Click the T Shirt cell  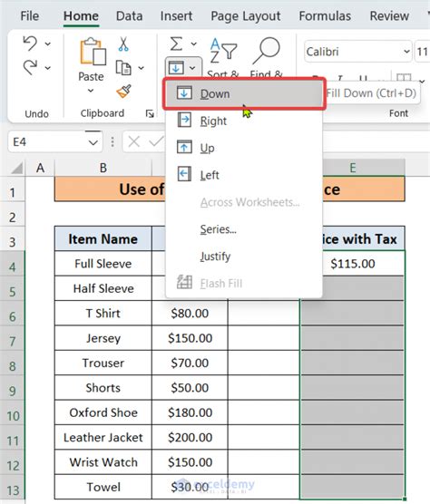click(103, 313)
